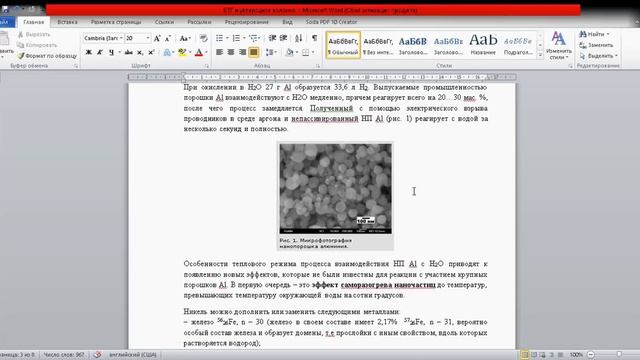
Task: Toggle bold (Ж) formatting
Action: (88, 52)
